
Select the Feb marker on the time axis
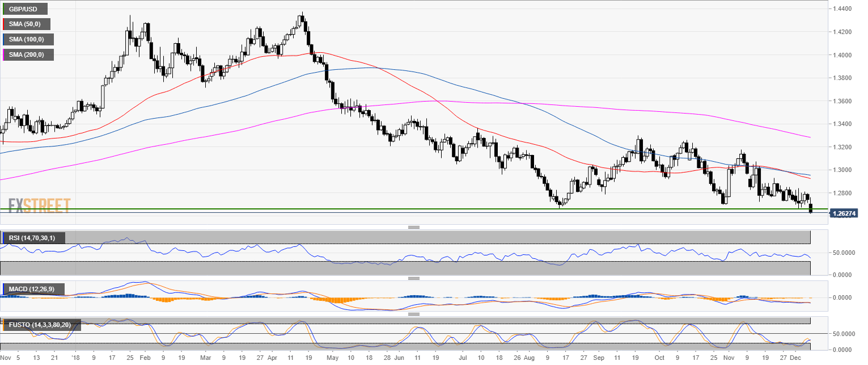(x=145, y=359)
